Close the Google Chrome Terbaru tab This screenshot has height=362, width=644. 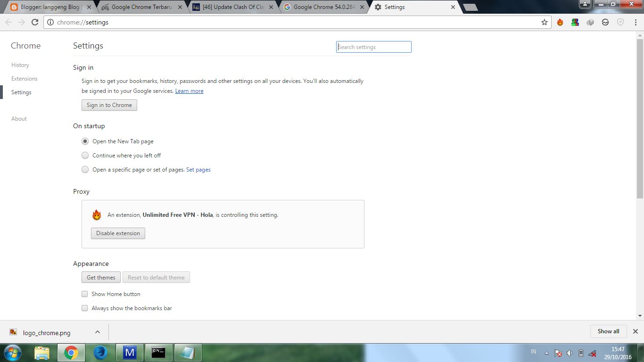[180, 7]
